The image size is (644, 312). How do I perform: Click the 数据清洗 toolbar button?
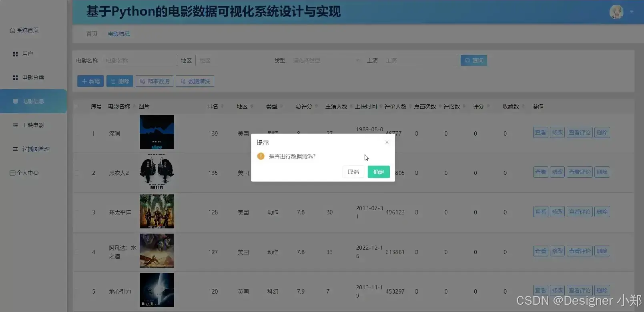[195, 81]
